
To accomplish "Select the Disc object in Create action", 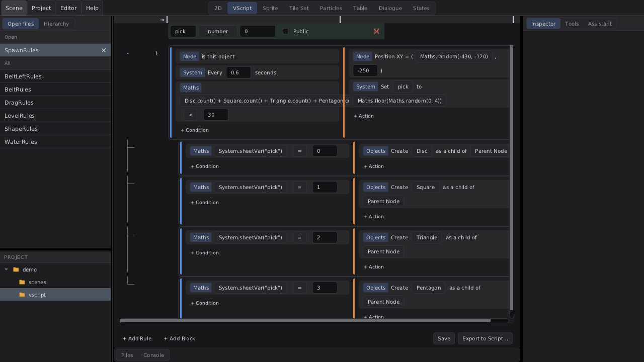I will 422,151.
